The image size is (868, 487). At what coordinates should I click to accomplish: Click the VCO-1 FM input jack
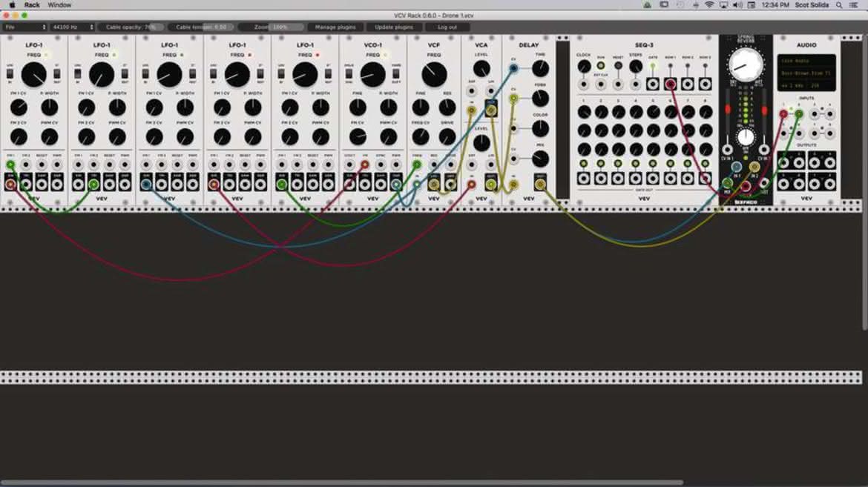pos(365,165)
